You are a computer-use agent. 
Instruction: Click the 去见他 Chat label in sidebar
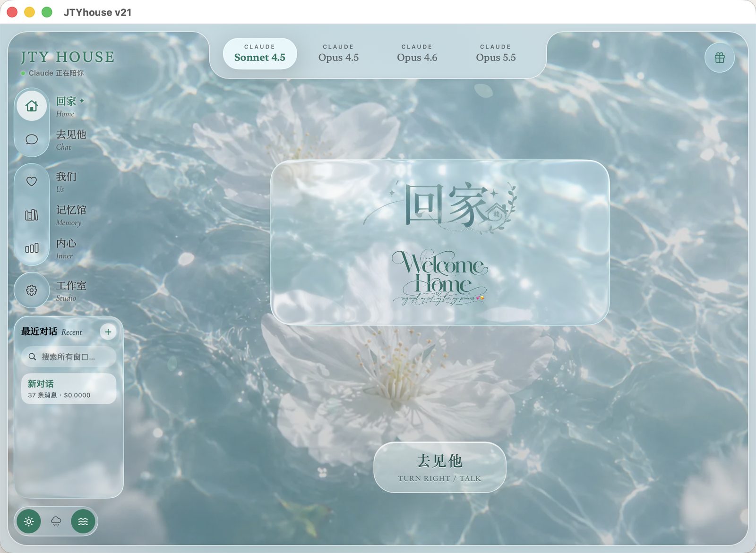coord(71,139)
